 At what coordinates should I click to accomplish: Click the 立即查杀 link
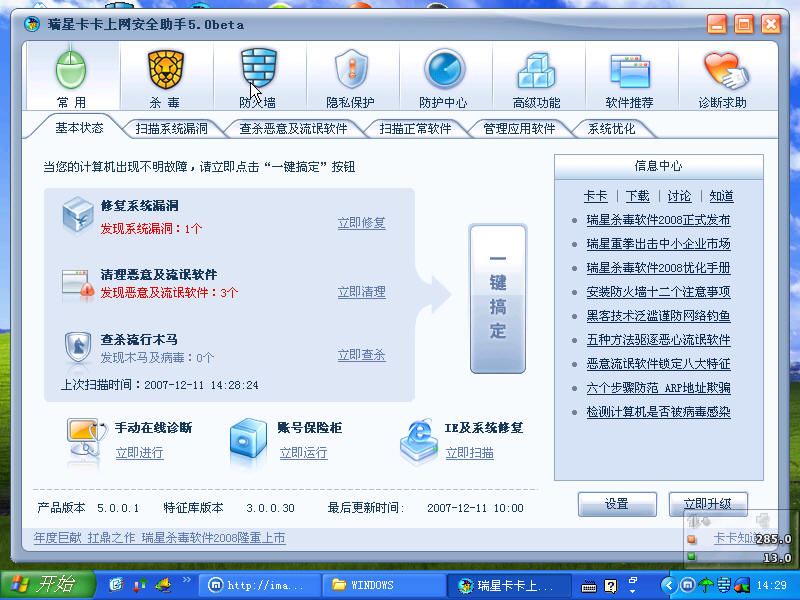click(x=361, y=355)
